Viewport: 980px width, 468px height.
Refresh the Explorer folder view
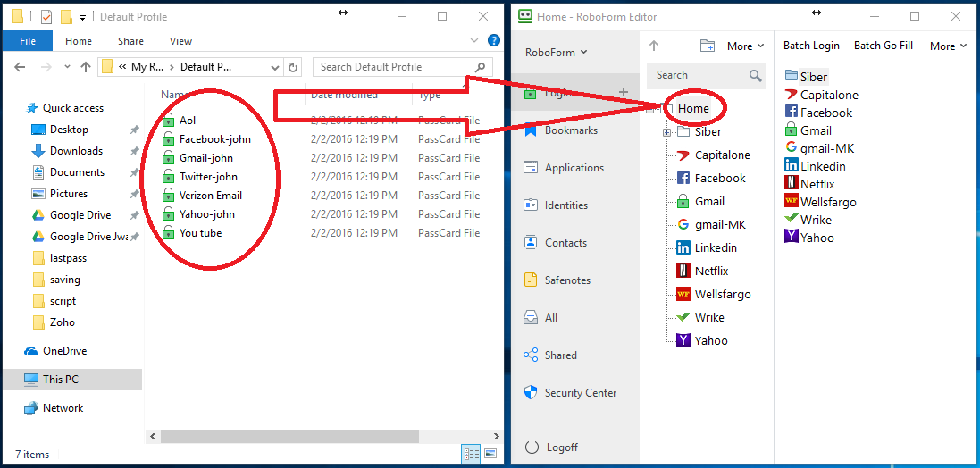[292, 68]
